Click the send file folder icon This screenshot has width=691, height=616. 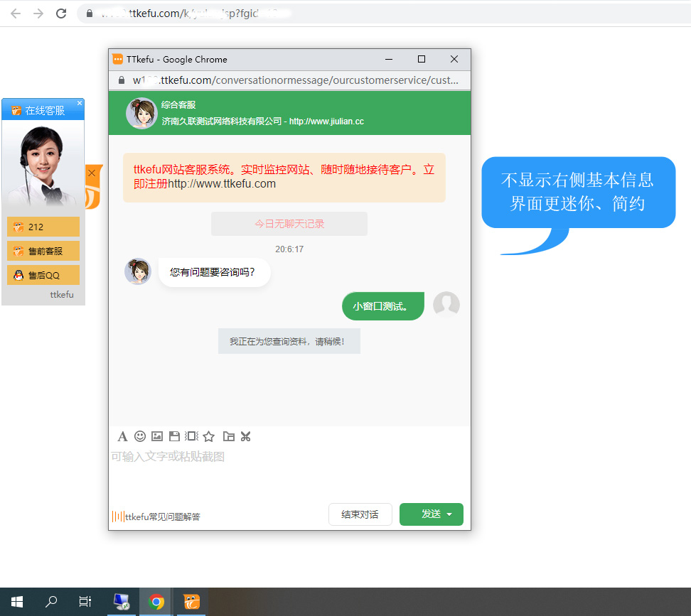click(229, 436)
